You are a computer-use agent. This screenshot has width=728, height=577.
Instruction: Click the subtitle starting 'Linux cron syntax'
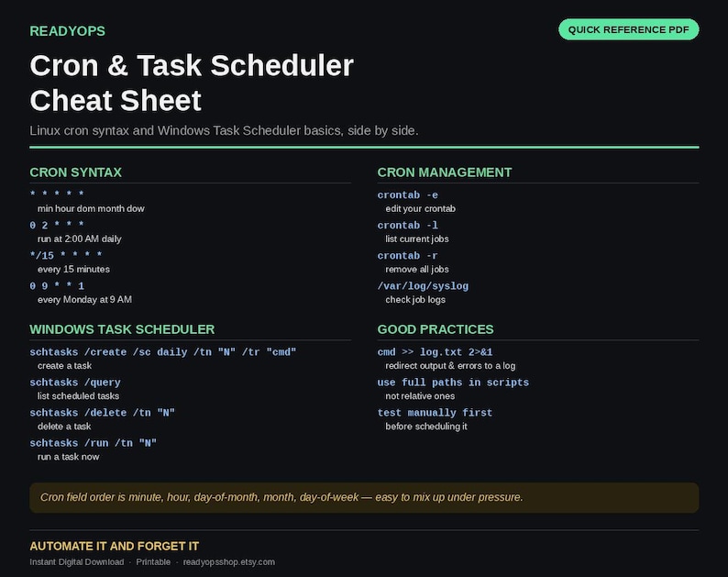coord(224,130)
